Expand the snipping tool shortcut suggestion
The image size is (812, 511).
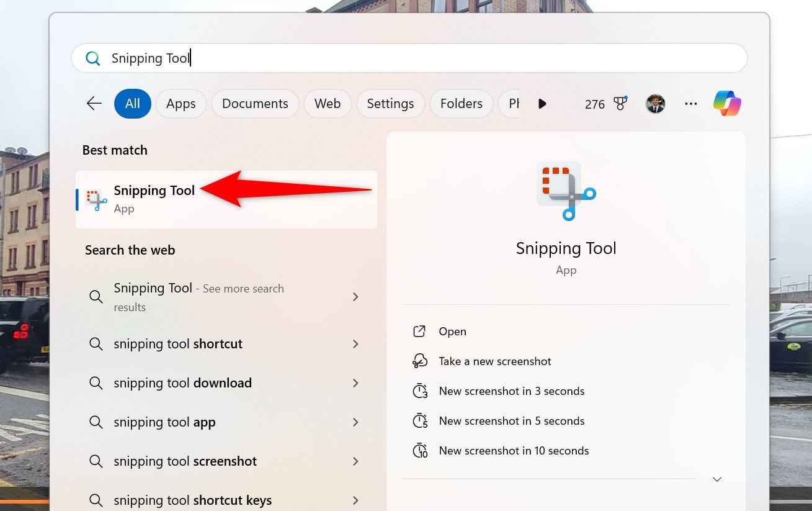355,344
